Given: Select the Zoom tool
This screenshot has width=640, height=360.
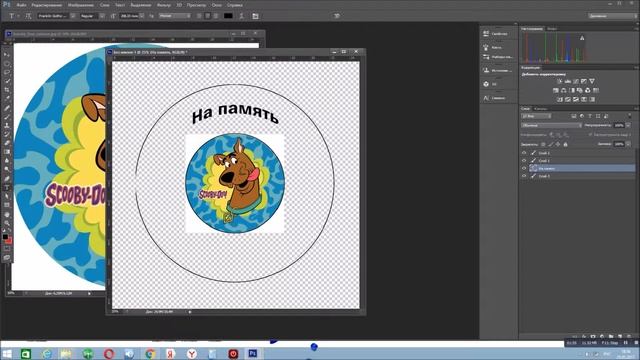Looking at the screenshot, I should coord(7,223).
